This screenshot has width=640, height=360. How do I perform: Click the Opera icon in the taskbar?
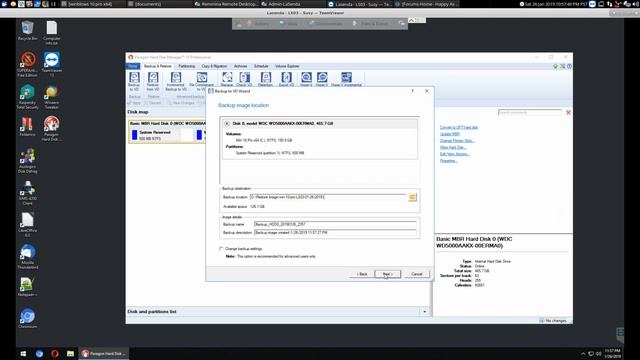(55, 353)
